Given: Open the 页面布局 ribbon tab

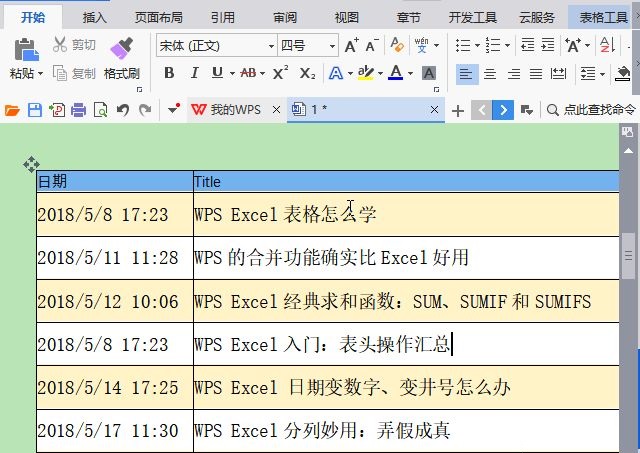Looking at the screenshot, I should (159, 17).
